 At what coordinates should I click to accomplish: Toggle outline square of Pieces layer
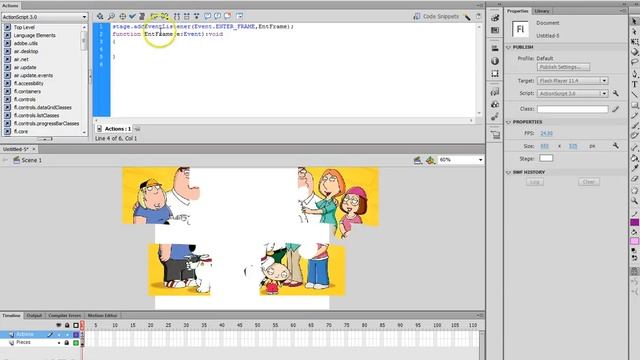[76, 343]
